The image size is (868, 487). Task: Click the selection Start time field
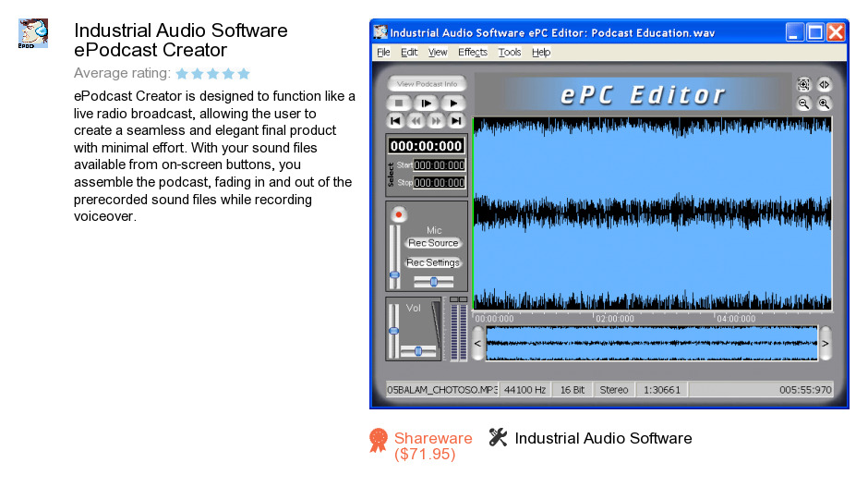(440, 165)
